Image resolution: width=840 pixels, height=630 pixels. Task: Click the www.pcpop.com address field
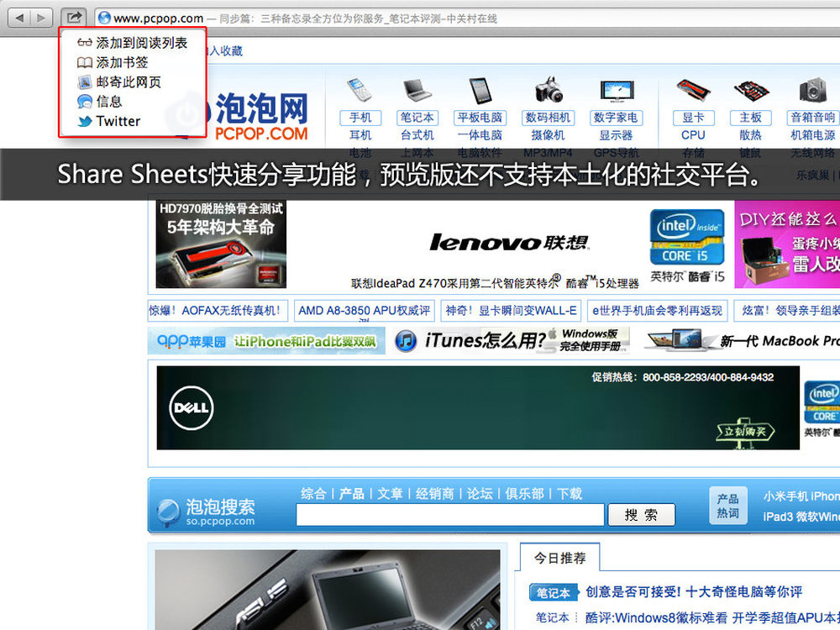click(x=466, y=18)
